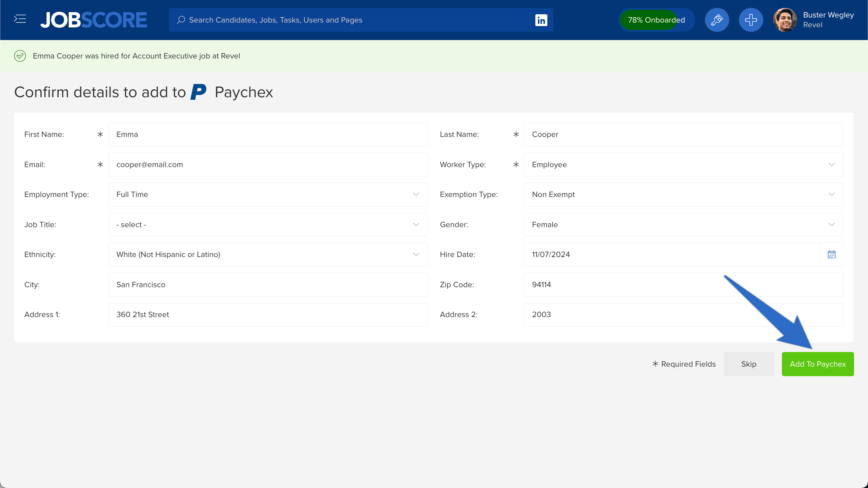Click Add To Paychex button
This screenshot has height=488, width=868.
(818, 364)
